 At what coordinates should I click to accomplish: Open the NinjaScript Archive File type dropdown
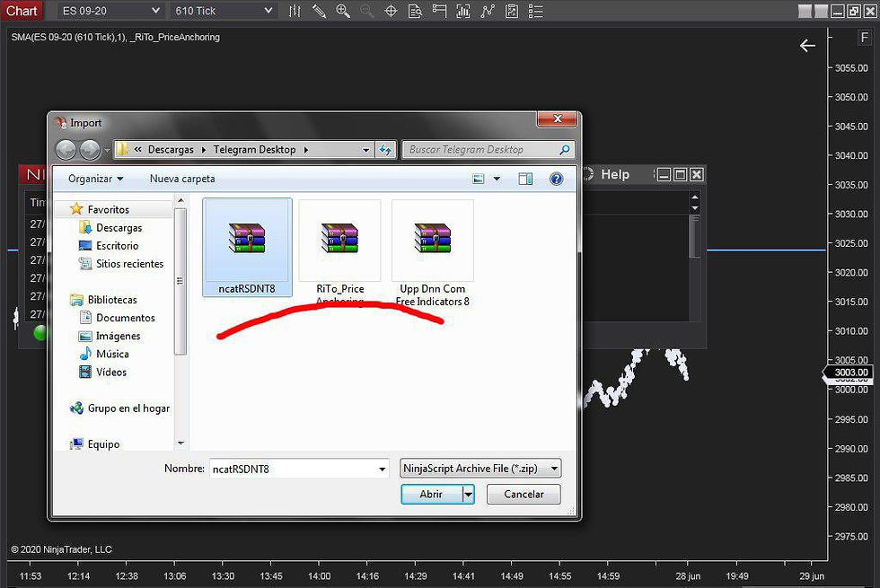coord(480,469)
